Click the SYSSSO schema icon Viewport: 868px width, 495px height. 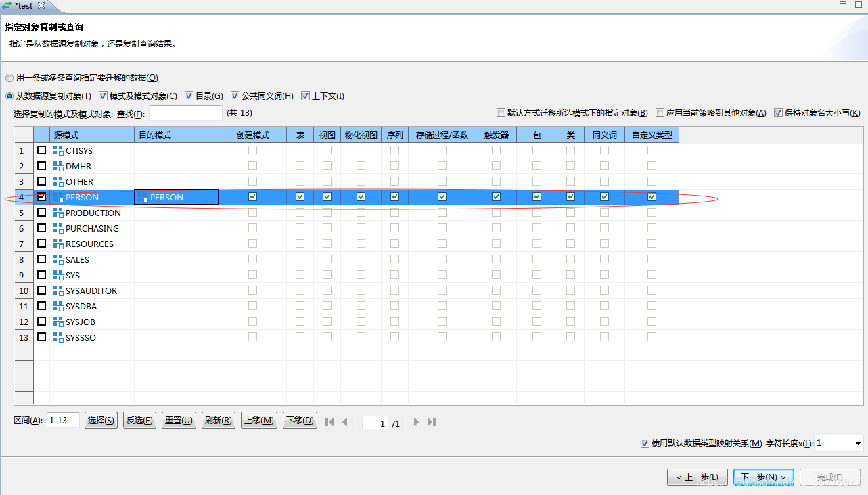58,337
